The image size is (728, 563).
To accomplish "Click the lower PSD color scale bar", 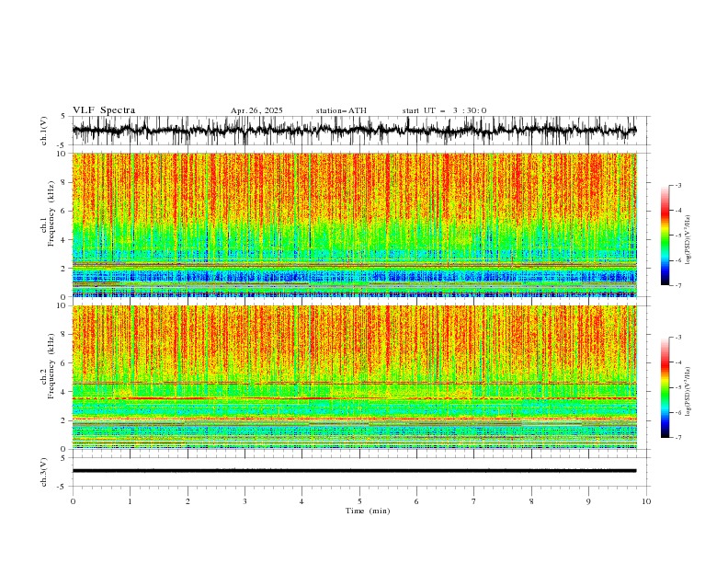I will pyautogui.click(x=665, y=387).
